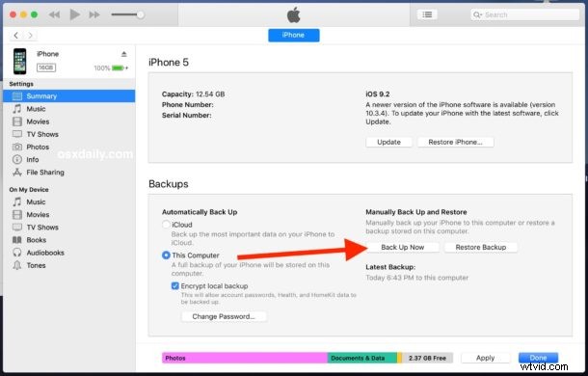Image resolution: width=588 pixels, height=376 pixels.
Task: Click the 2.37 GB Free storage segment
Action: (427, 358)
